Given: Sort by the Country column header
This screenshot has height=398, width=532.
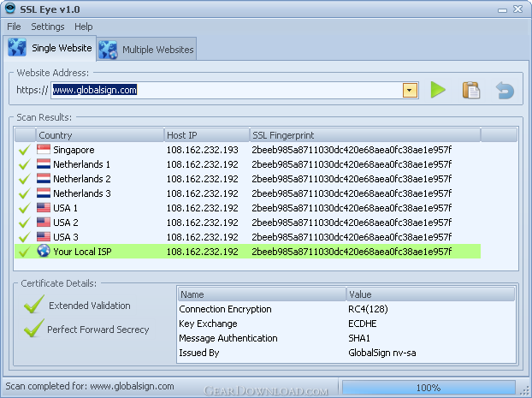Looking at the screenshot, I should pos(100,135).
